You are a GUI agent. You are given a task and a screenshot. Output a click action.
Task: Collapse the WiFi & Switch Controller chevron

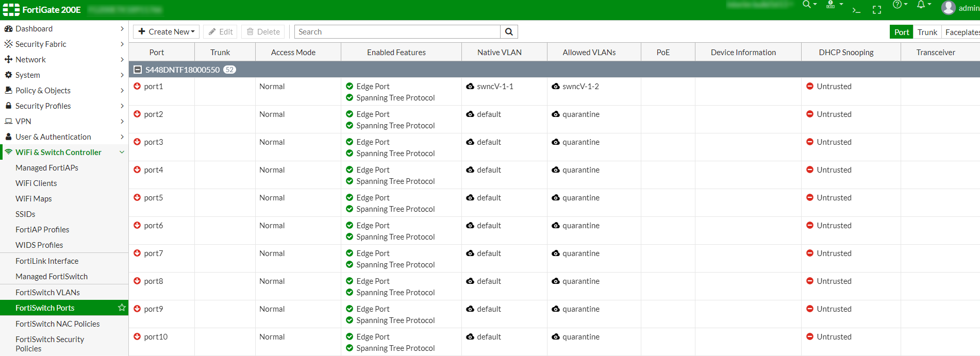[122, 152]
